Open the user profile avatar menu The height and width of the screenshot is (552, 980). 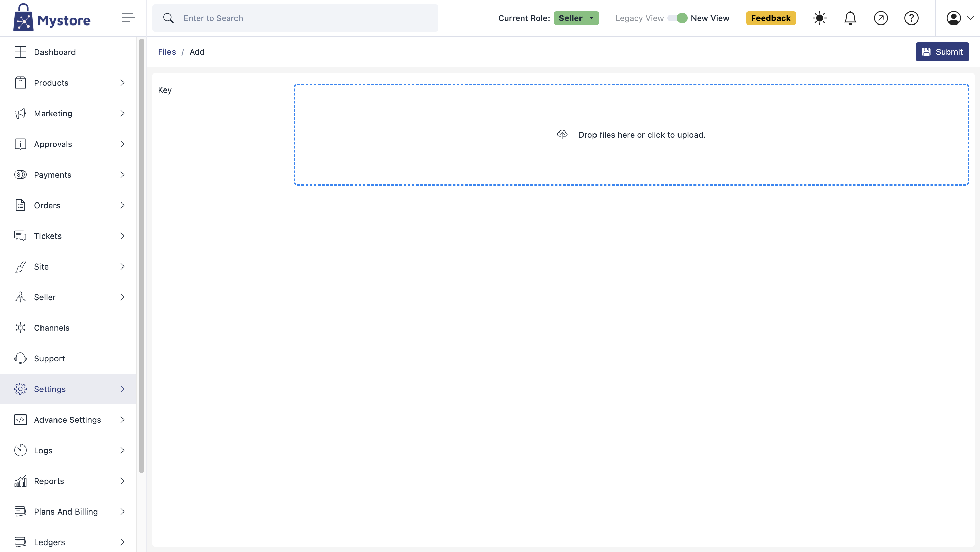[x=953, y=18]
